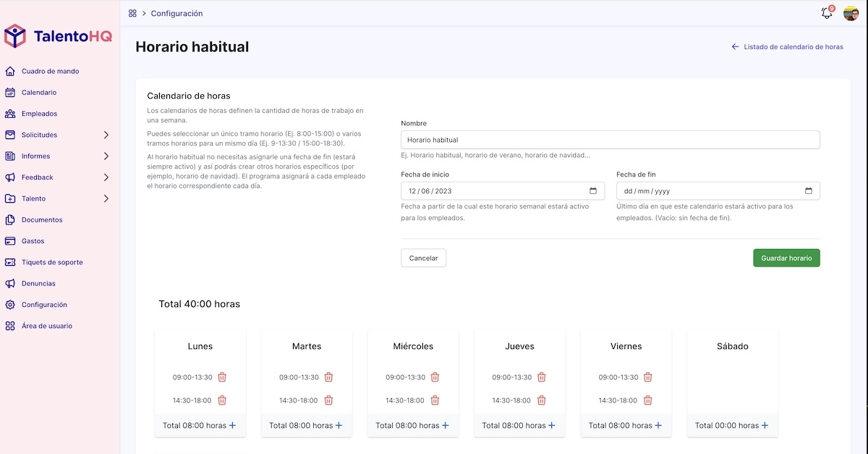
Task: Click the breadcrumb grid icon
Action: pos(132,13)
